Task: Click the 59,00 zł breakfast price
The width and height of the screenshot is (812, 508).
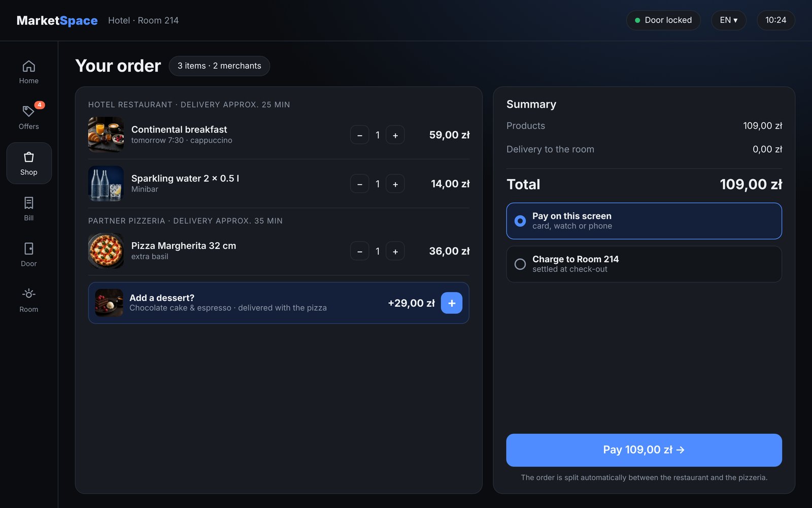Action: coord(450,135)
